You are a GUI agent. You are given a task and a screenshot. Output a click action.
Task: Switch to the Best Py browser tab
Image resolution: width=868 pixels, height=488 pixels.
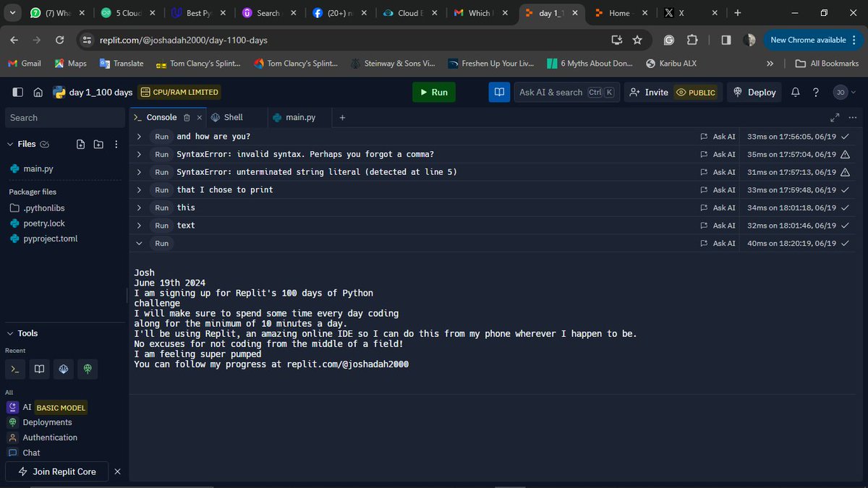(x=198, y=13)
